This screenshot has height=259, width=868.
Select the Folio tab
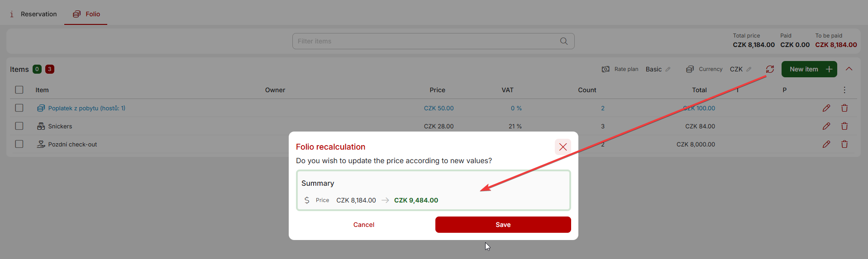(x=86, y=14)
